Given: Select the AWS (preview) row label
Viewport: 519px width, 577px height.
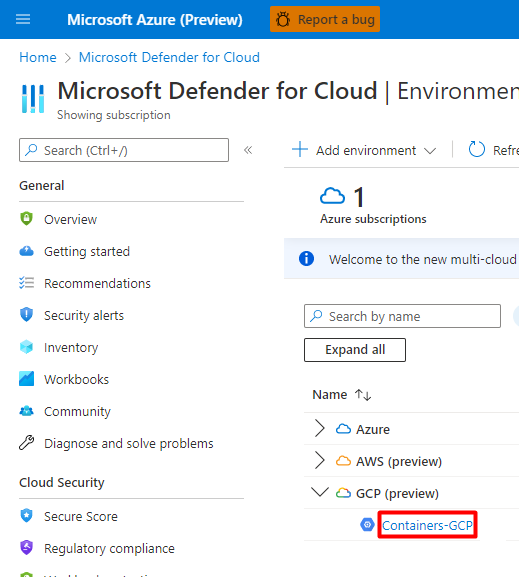Looking at the screenshot, I should tap(399, 461).
